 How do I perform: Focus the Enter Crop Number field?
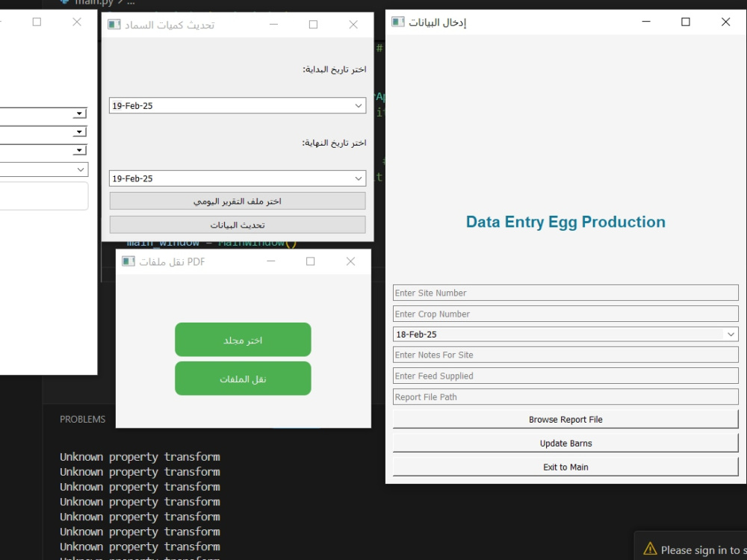point(565,314)
